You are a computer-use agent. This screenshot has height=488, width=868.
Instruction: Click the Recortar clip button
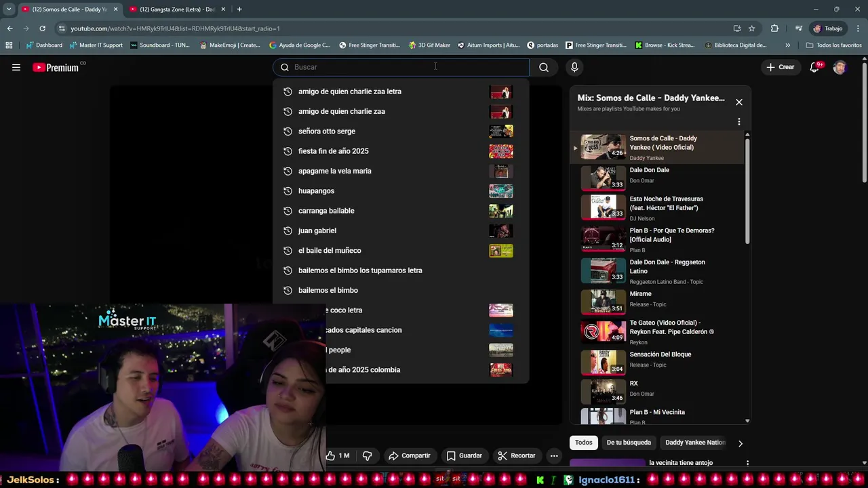(516, 455)
